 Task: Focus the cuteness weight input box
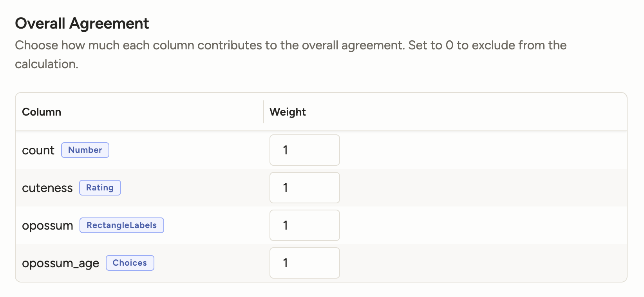pyautogui.click(x=304, y=188)
